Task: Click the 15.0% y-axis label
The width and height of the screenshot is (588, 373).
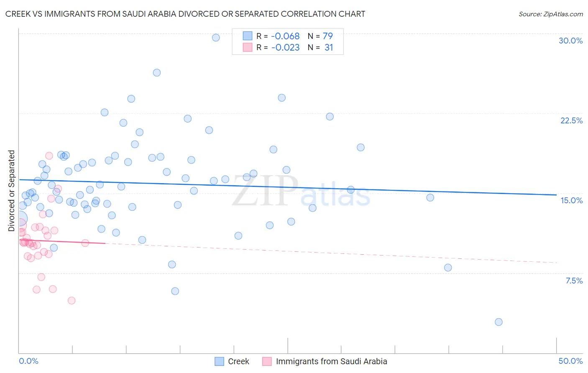Action: (x=571, y=200)
